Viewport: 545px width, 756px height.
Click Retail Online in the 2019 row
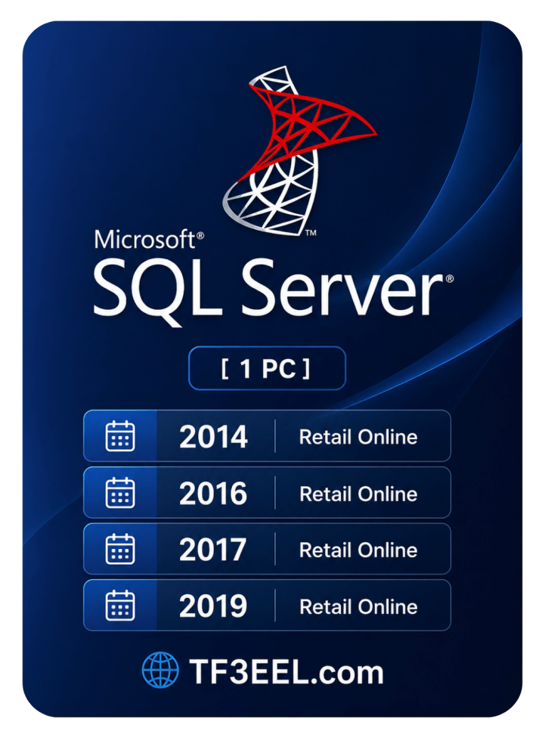(x=358, y=606)
